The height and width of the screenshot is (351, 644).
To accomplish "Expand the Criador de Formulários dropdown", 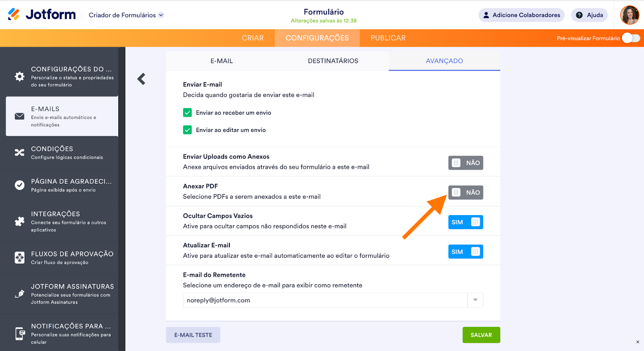I will click(161, 15).
